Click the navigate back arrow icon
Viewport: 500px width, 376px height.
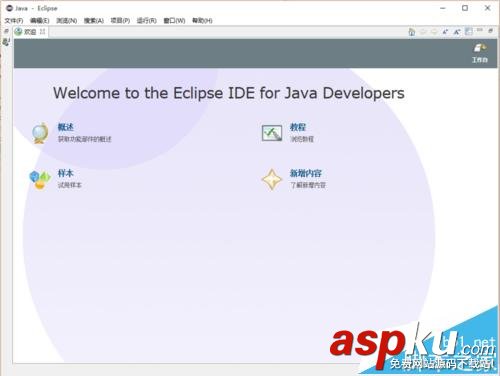(x=423, y=32)
